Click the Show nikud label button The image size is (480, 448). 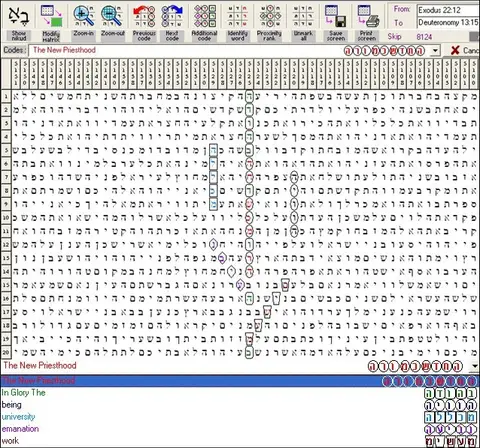click(x=19, y=36)
